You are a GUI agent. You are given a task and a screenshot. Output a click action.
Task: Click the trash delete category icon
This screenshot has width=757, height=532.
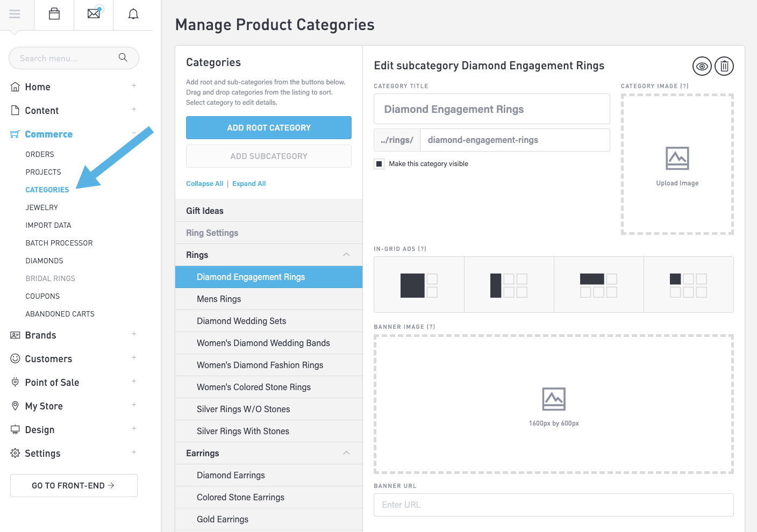coord(724,66)
